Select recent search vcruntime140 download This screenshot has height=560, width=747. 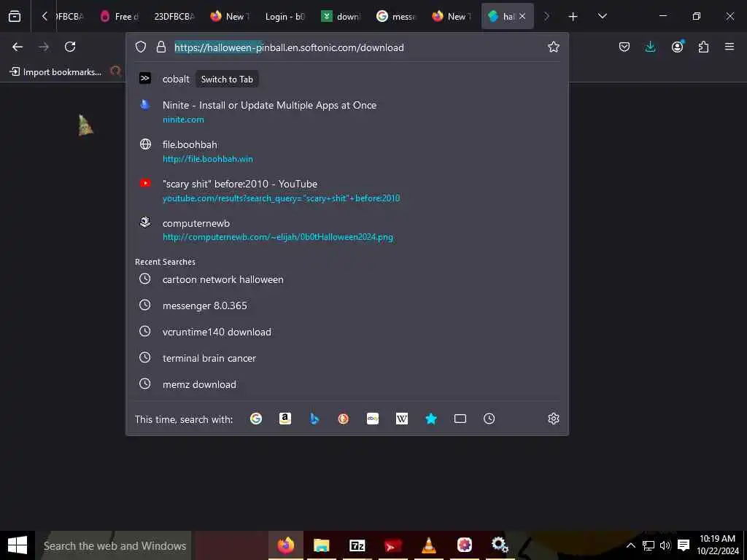coord(347,332)
